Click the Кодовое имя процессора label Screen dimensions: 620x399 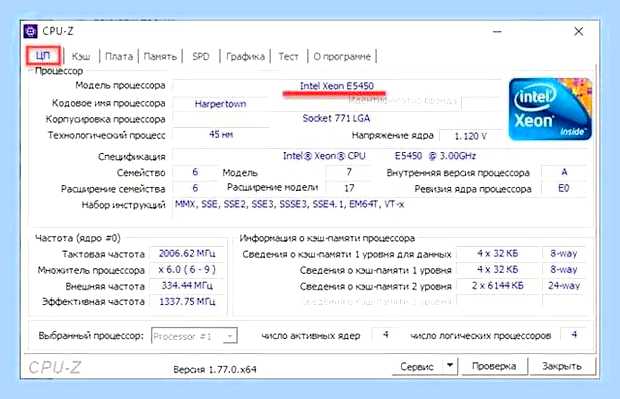(109, 103)
